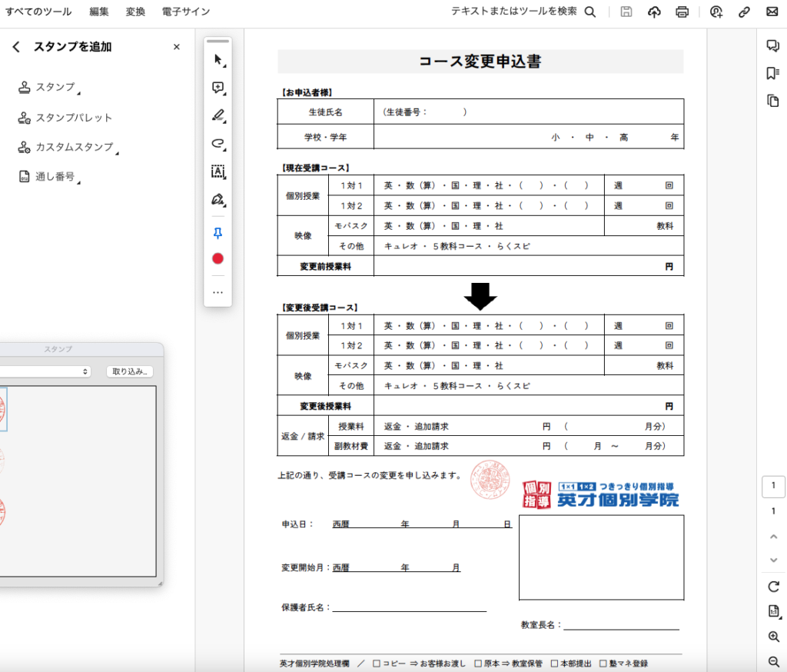Click the red color swatch circle
This screenshot has width=787, height=672.
point(218,258)
